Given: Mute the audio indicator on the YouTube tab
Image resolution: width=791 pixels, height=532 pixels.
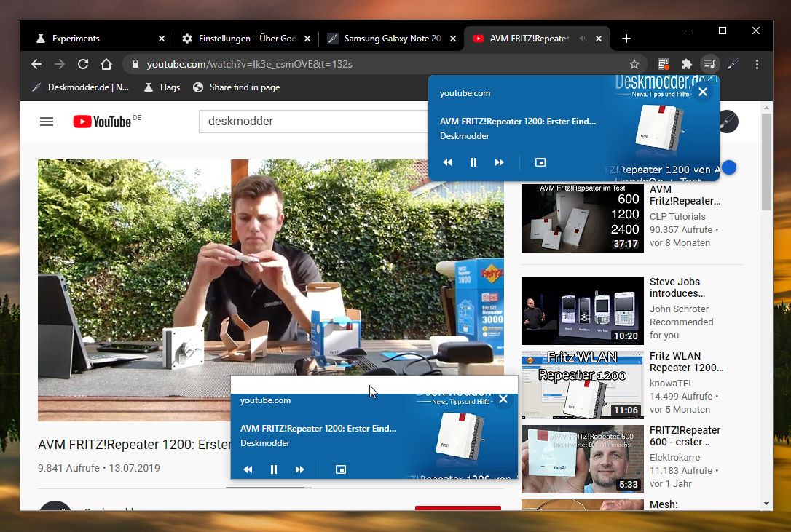Looking at the screenshot, I should 583,39.
